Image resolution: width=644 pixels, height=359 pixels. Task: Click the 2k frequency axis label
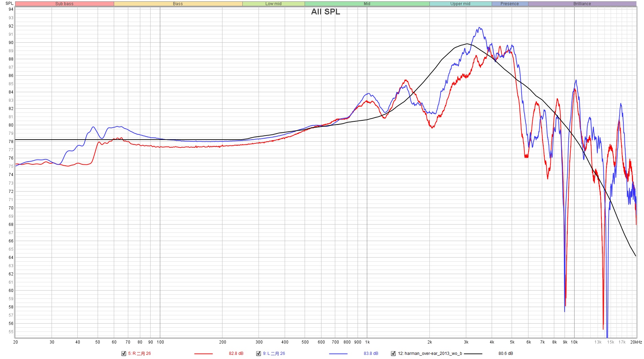tap(430, 342)
